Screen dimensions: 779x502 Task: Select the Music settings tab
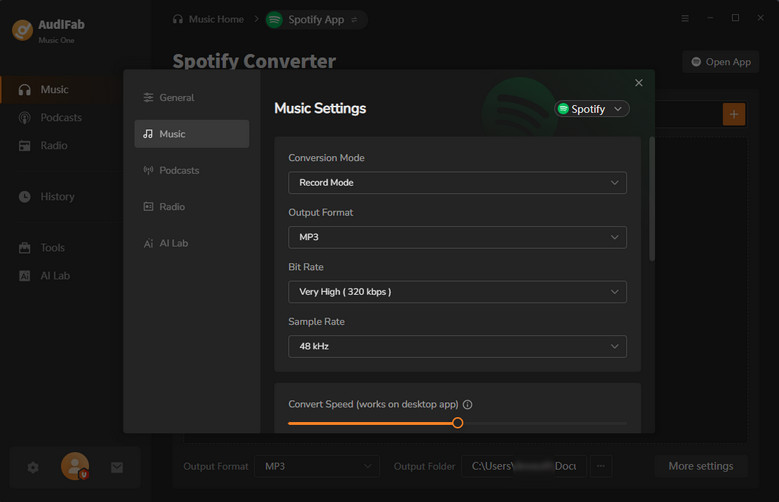[192, 134]
